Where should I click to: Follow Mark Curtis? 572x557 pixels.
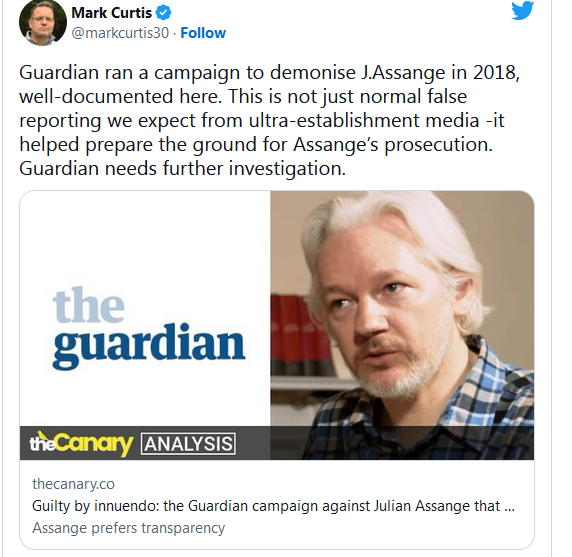(x=203, y=33)
